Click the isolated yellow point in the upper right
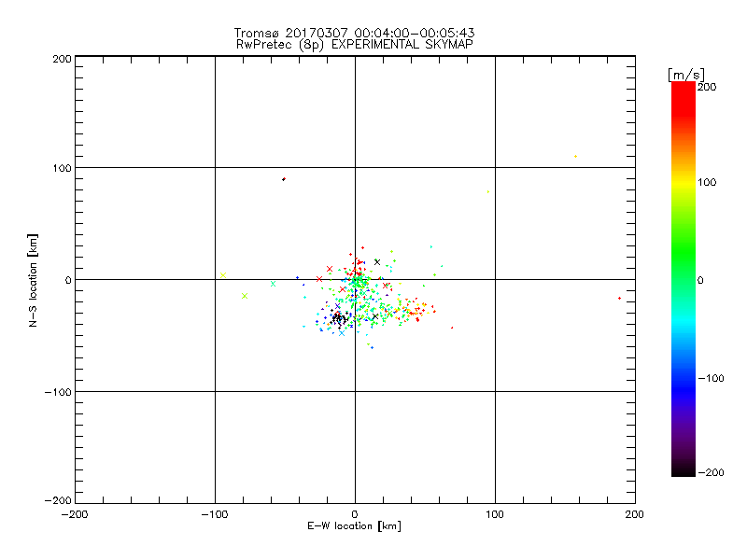 point(575,157)
